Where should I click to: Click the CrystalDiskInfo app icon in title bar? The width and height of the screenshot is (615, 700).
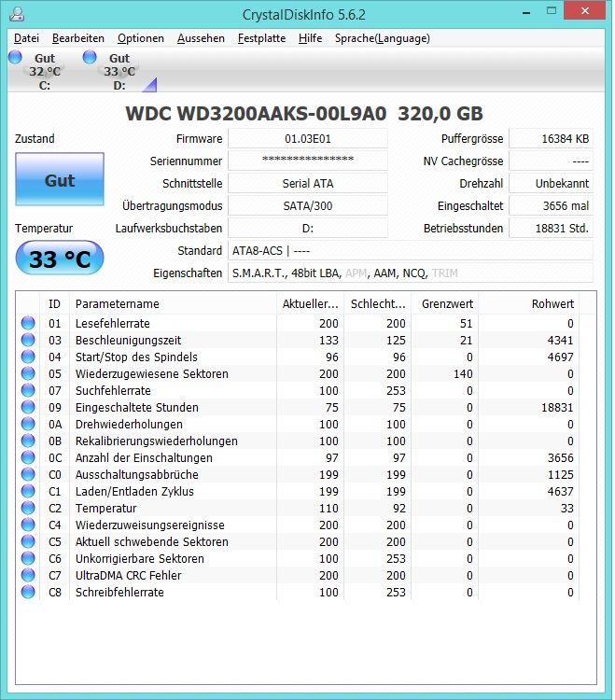[x=17, y=14]
